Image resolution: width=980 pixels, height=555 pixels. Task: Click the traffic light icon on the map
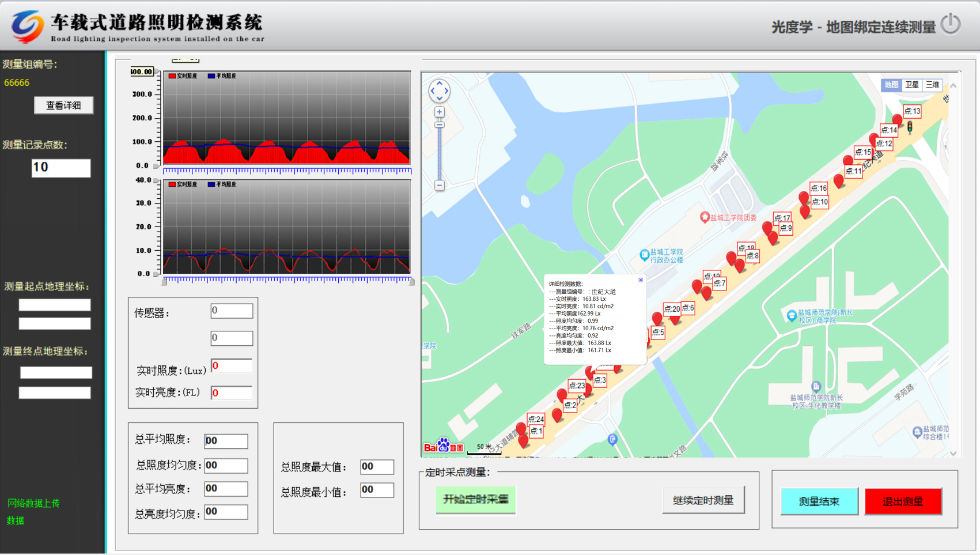910,127
